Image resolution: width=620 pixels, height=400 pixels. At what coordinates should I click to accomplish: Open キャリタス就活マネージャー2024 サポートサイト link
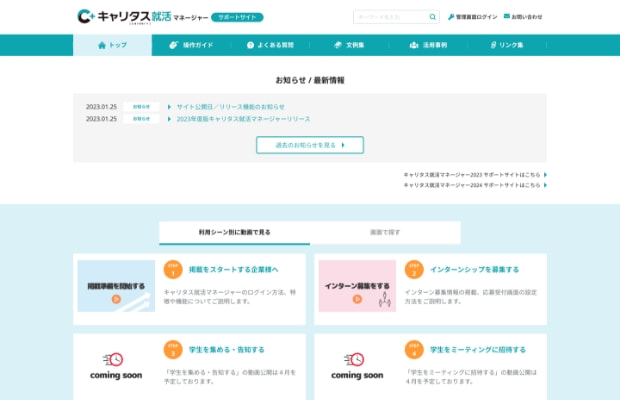point(472,185)
